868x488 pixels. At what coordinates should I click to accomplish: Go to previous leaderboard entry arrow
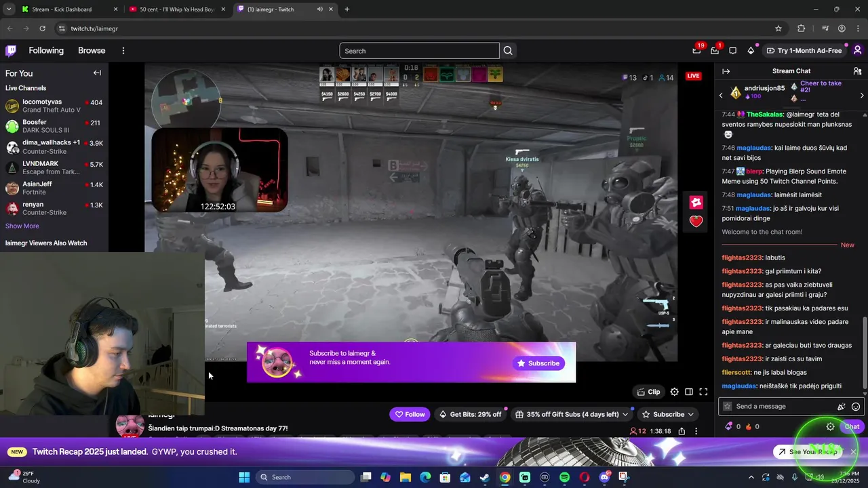pos(721,96)
